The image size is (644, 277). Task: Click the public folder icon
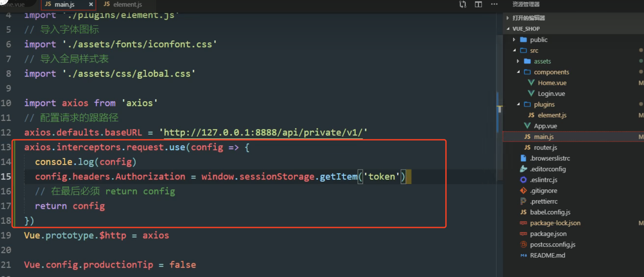pos(523,40)
